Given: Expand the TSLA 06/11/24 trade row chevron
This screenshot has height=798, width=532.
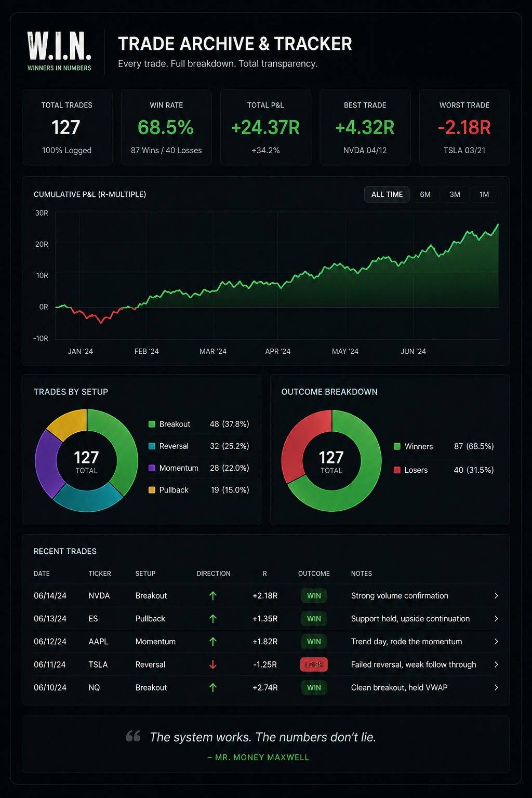Looking at the screenshot, I should coord(496,664).
